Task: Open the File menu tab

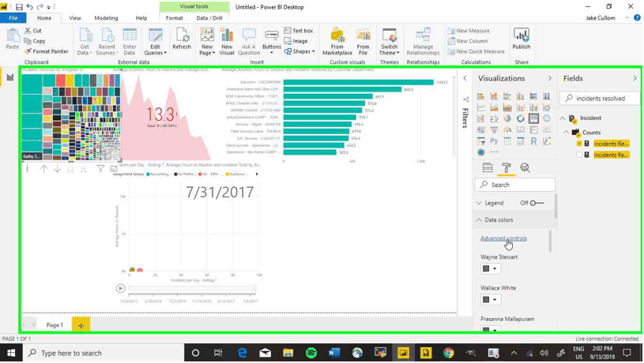Action: (x=13, y=18)
